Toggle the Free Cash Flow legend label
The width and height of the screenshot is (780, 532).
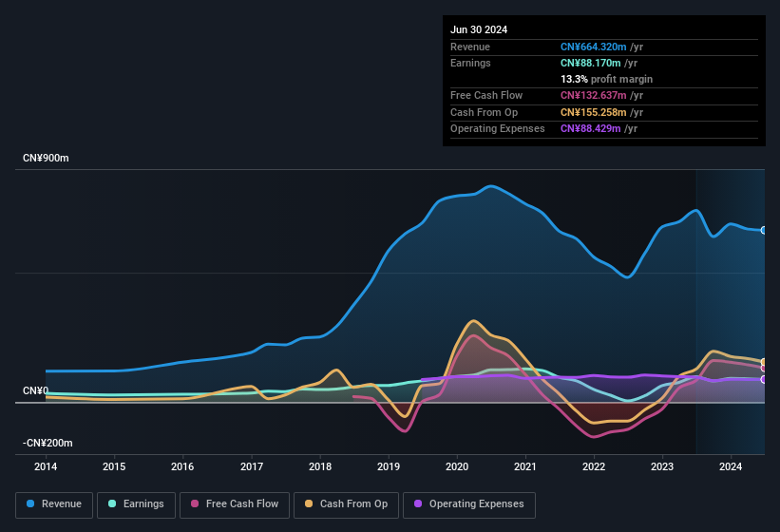pos(241,504)
